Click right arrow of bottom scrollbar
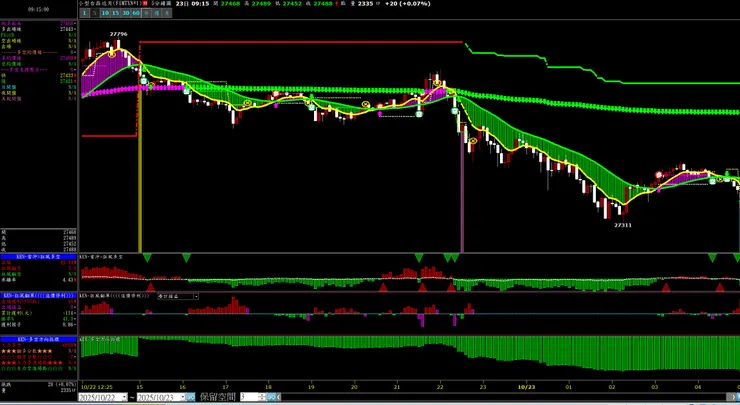Screen dimensions: 740x405 734,397
